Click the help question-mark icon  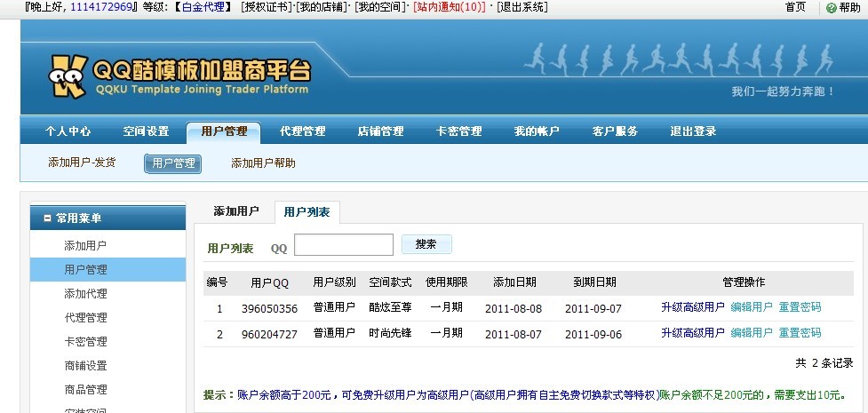coord(831,8)
